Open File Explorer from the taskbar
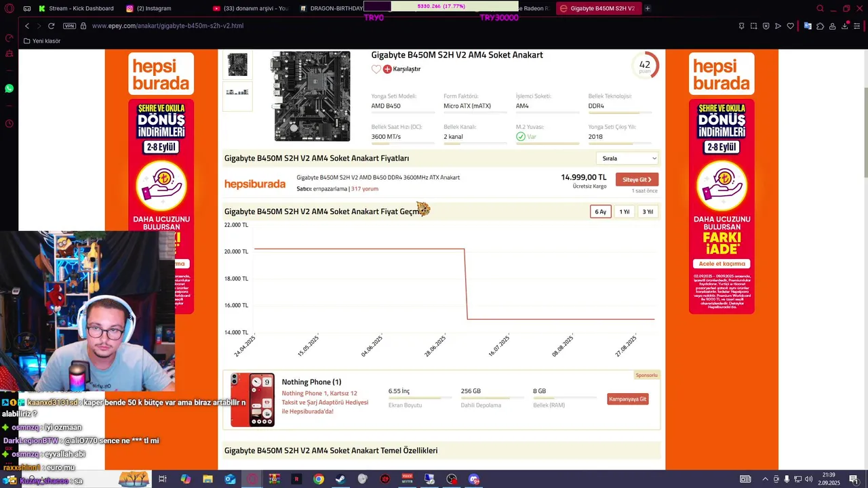Image resolution: width=868 pixels, height=488 pixels. [x=208, y=479]
